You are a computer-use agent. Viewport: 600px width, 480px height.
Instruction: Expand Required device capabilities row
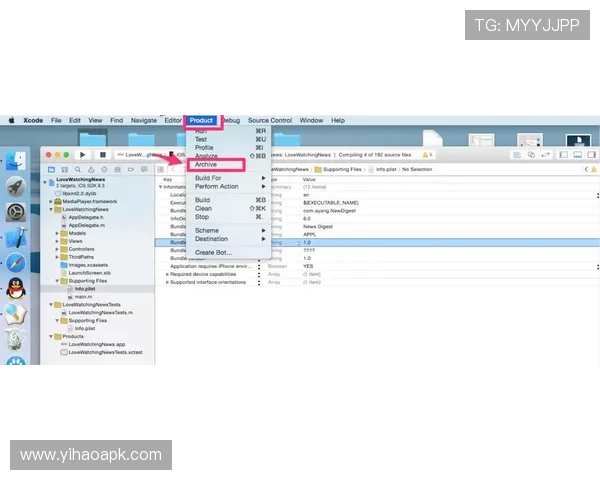(x=167, y=274)
